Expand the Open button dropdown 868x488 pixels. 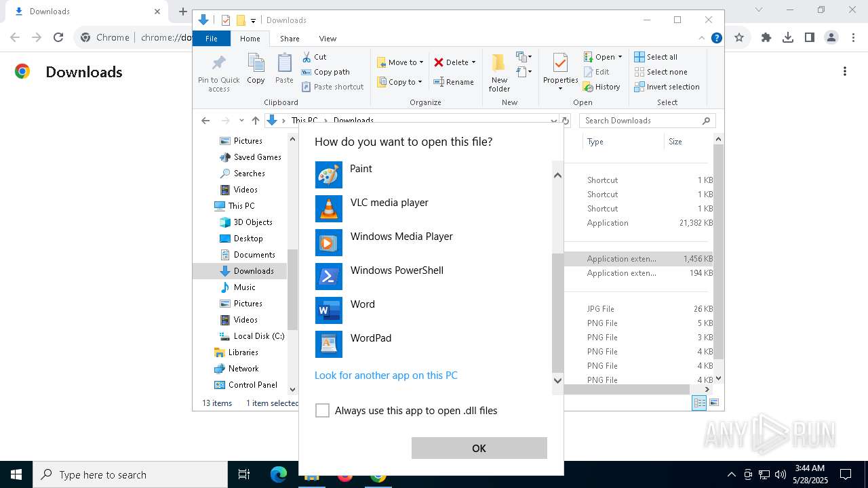(620, 57)
